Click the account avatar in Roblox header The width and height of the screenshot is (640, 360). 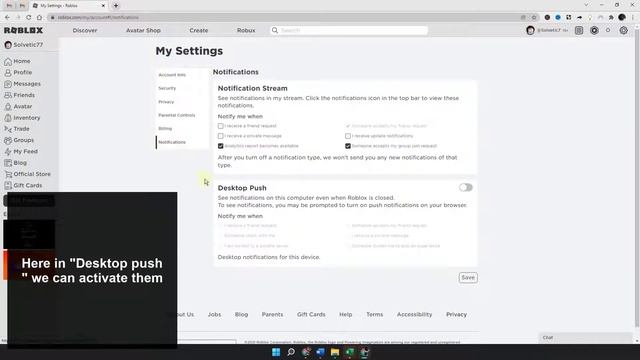coord(530,31)
